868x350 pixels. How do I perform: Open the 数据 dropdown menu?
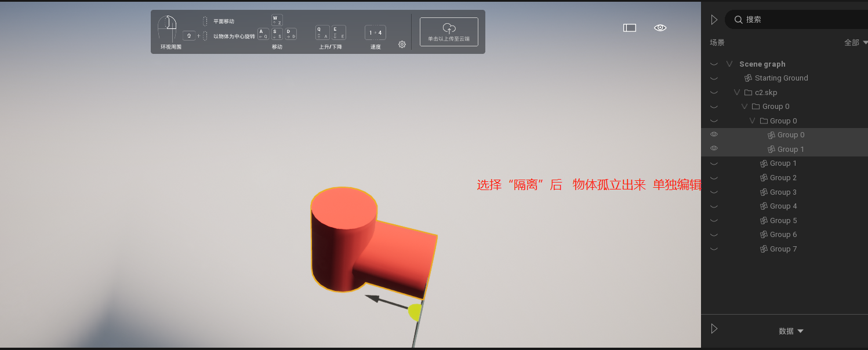pyautogui.click(x=791, y=331)
